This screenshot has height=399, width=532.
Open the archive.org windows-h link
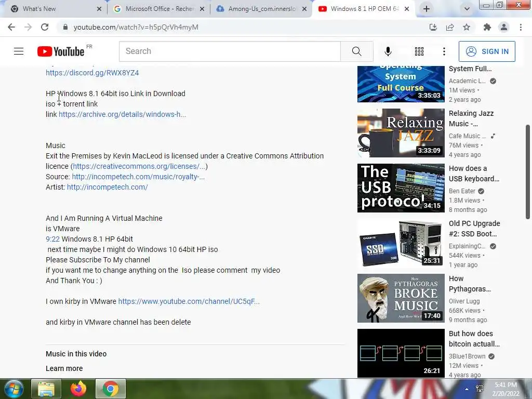pyautogui.click(x=122, y=114)
